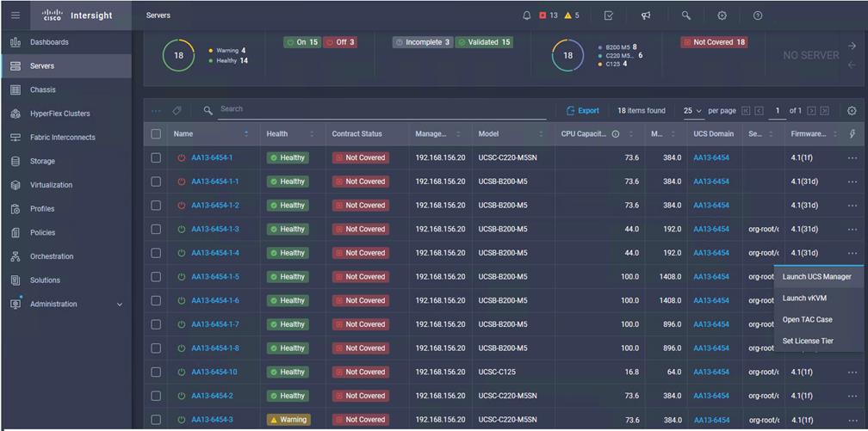Screen dimensions: 868x431
Task: Check the AA13-6454-1 row checkbox
Action: click(x=156, y=157)
